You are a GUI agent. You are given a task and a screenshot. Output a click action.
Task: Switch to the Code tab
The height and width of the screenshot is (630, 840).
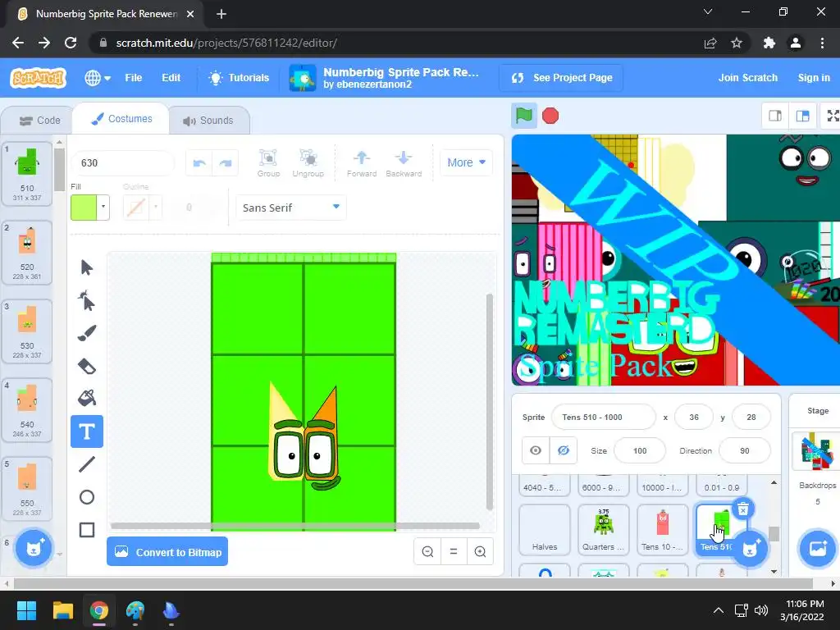[39, 121]
